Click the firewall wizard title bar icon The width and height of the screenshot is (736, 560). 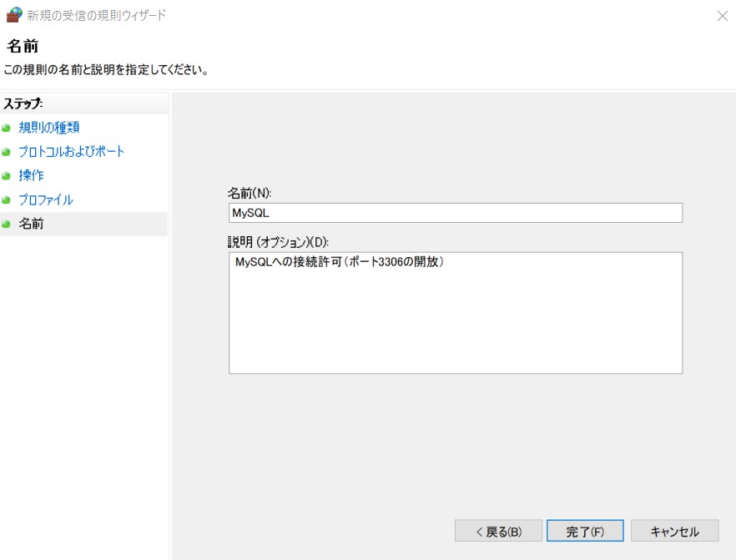[14, 14]
